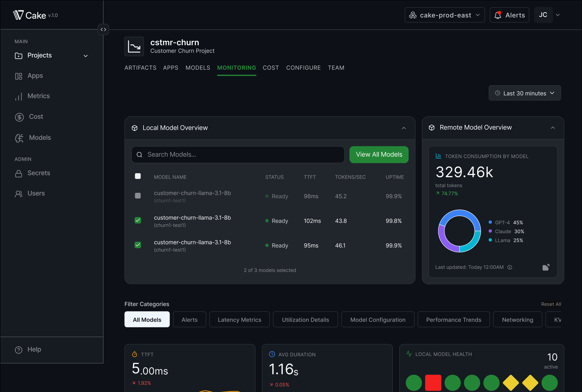This screenshot has width=582, height=392.
Task: Click the View All Models button
Action: [x=379, y=154]
